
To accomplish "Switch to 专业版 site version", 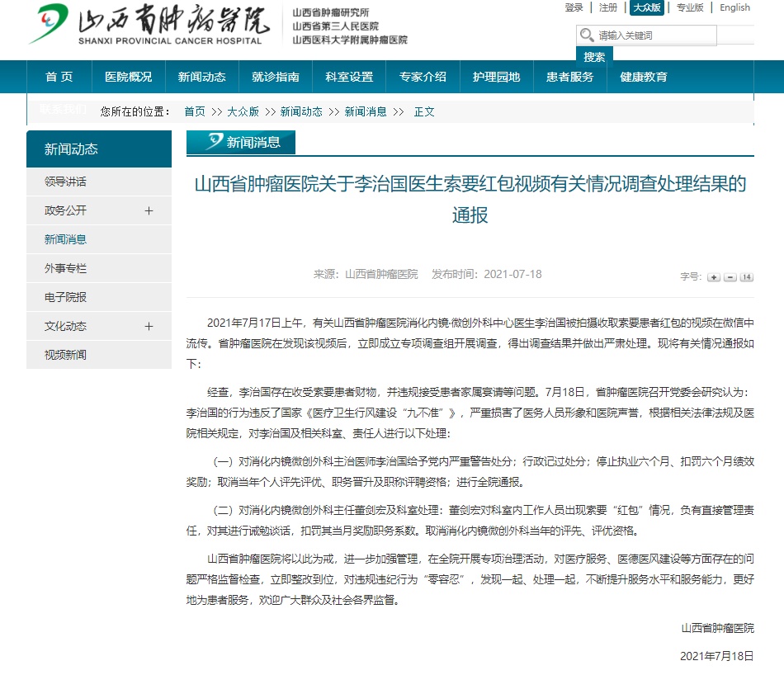I will [690, 7].
